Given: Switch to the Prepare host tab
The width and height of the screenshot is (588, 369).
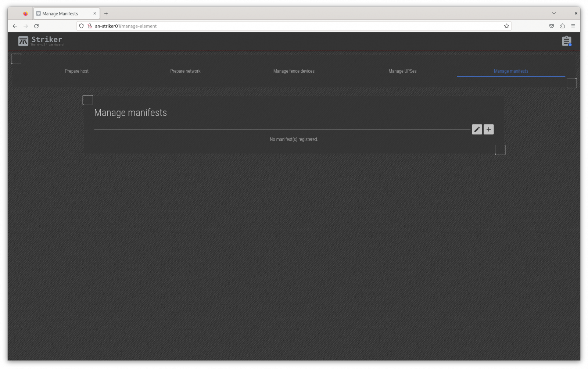Looking at the screenshot, I should click(77, 71).
